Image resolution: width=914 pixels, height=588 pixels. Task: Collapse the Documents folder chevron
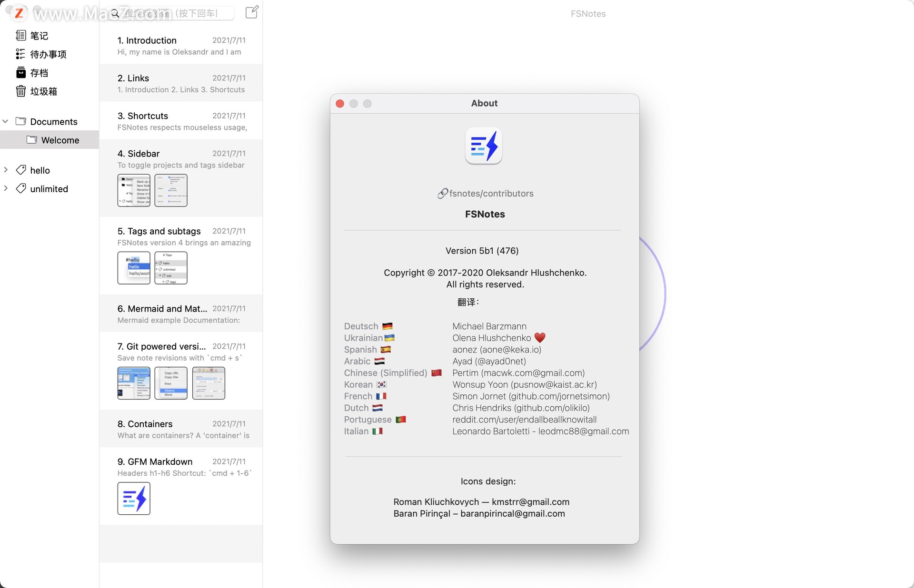[x=6, y=121]
